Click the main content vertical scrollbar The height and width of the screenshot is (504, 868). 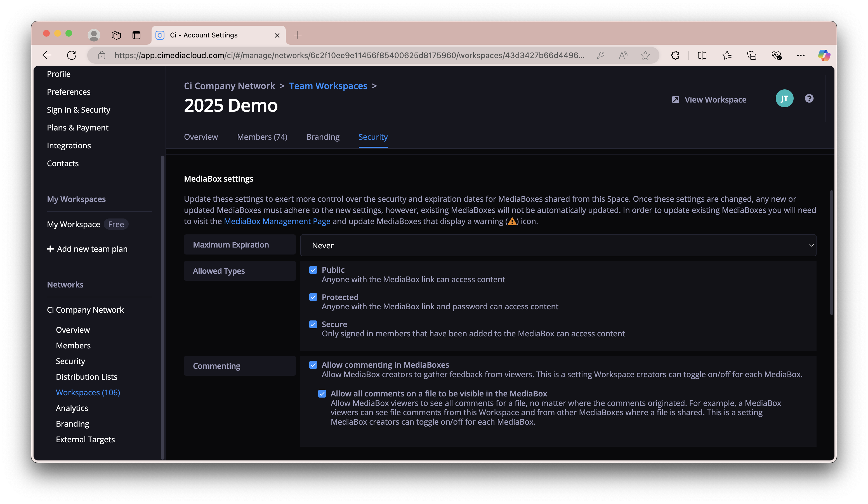(x=831, y=253)
